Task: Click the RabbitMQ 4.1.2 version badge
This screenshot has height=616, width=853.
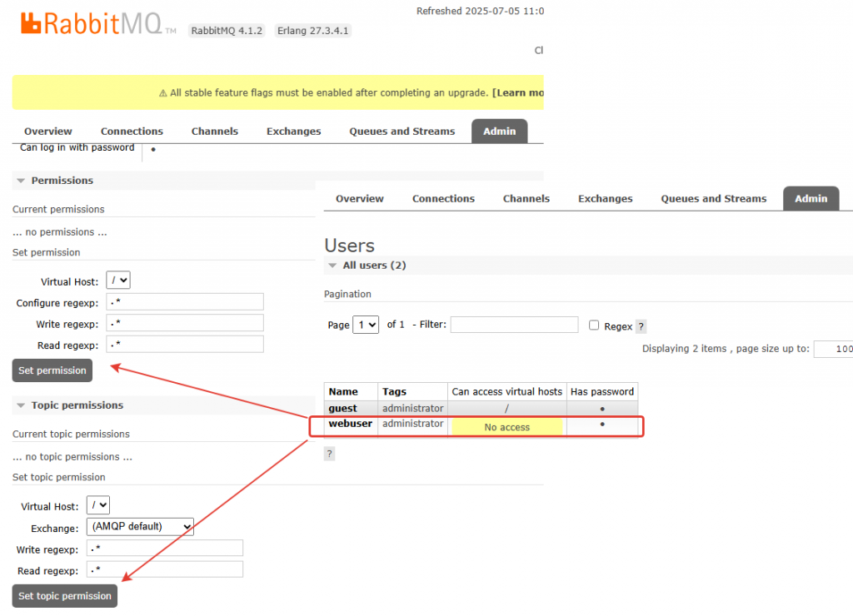Action: [227, 31]
